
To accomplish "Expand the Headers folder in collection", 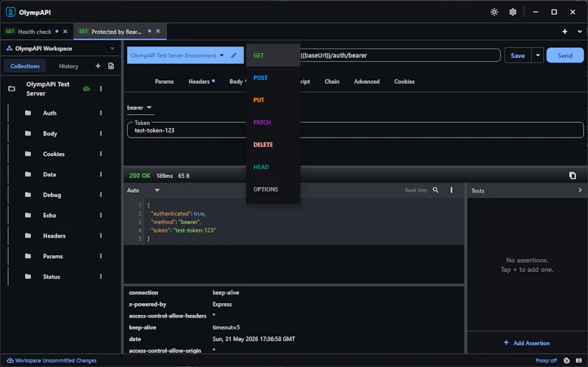I will 54,235.
